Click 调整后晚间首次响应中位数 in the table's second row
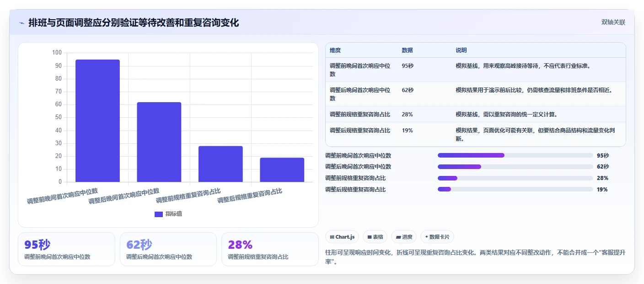 point(360,94)
